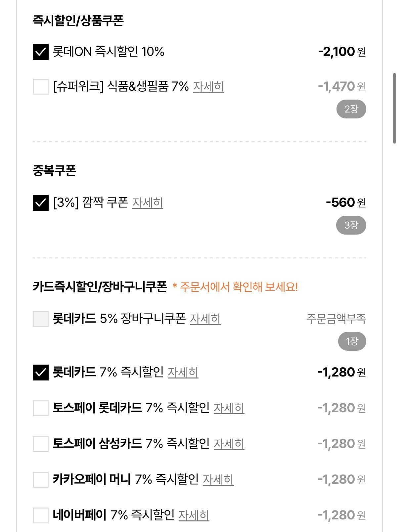
Task: Uncheck the [3%] 깜짝 쿠폰 checkbox
Action: (41, 202)
